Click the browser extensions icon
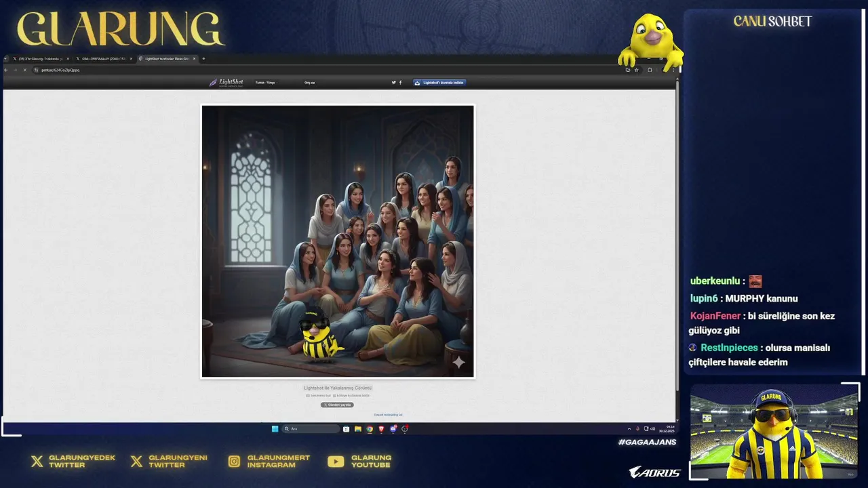The image size is (868, 488). pyautogui.click(x=650, y=70)
